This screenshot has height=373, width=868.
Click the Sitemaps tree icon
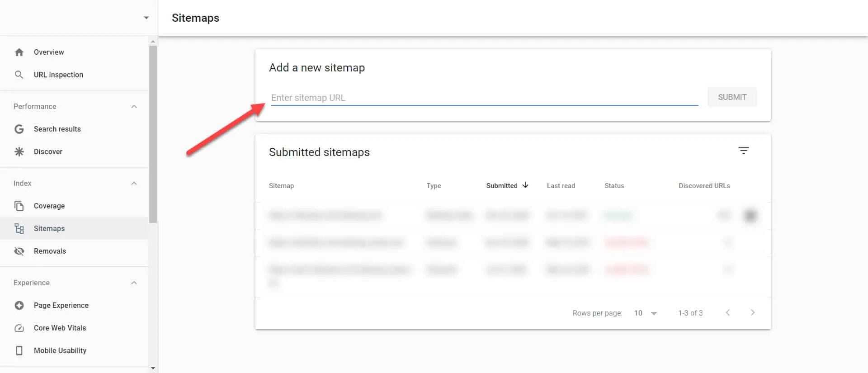pos(19,228)
